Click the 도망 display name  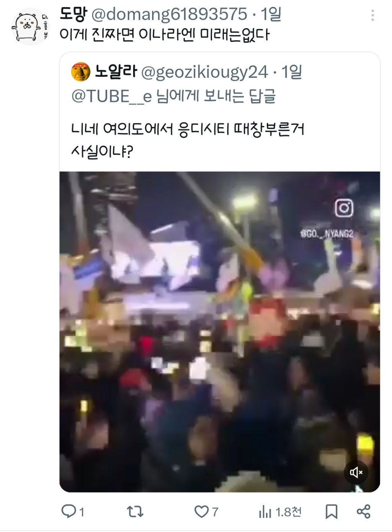tap(73, 14)
